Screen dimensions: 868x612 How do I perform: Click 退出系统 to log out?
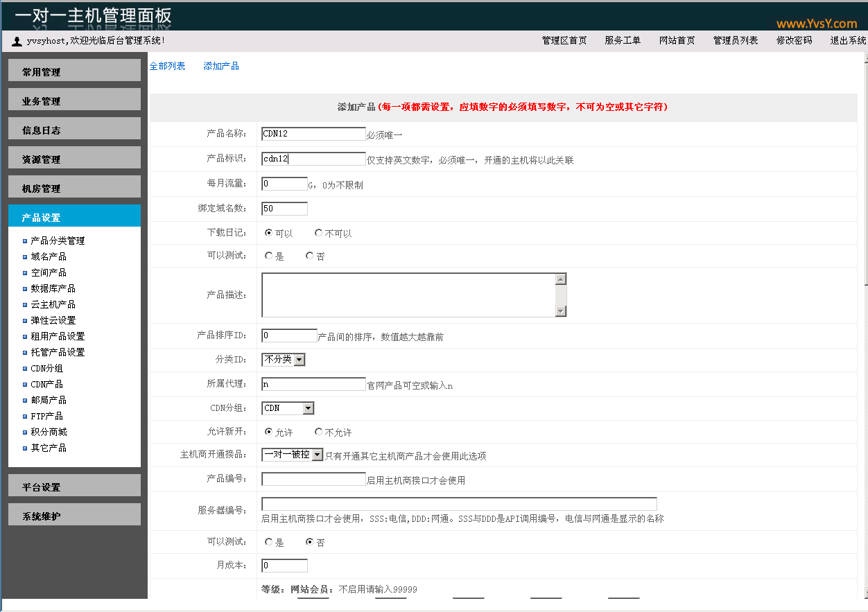(848, 41)
